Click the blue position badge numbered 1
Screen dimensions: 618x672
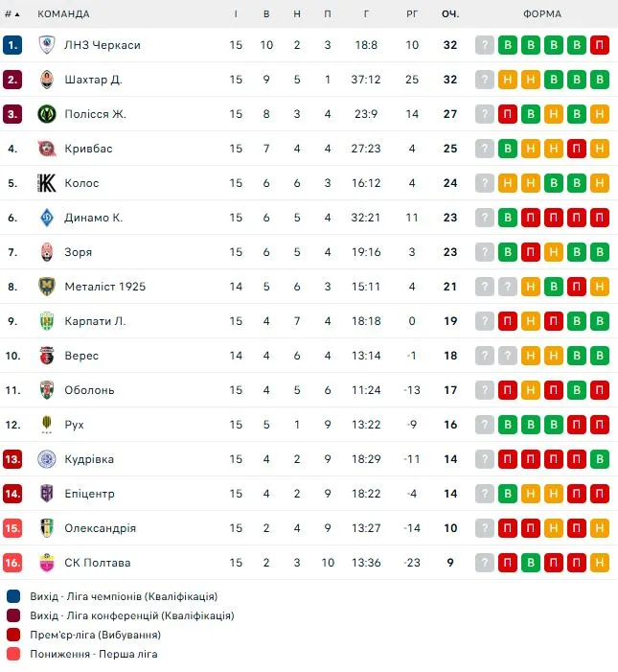tap(12, 45)
